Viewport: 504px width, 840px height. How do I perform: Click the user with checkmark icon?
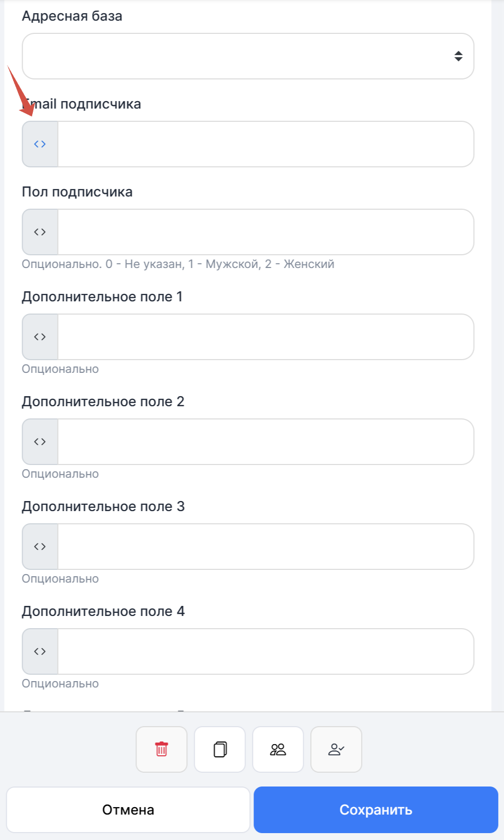[x=336, y=749]
